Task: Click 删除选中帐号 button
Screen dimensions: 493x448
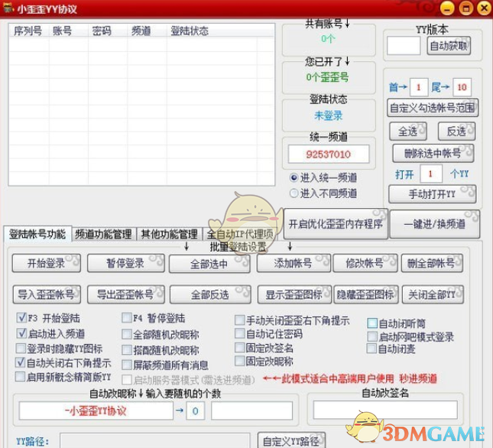Action: click(433, 154)
